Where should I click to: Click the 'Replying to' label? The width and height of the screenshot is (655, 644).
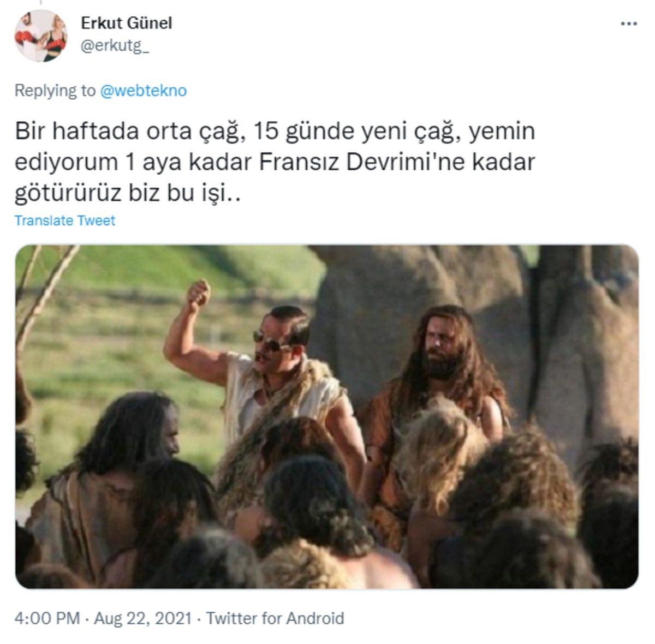[55, 91]
